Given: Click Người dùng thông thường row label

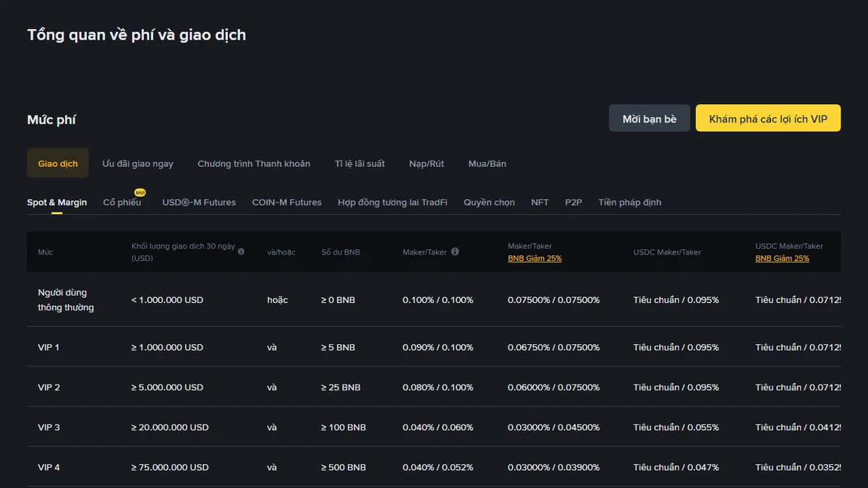Looking at the screenshot, I should (66, 300).
